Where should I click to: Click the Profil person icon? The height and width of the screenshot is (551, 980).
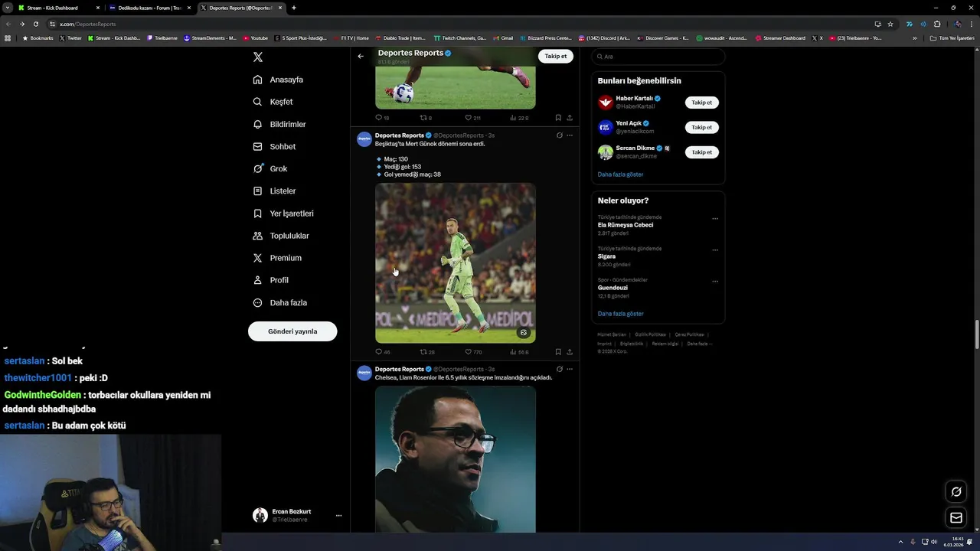click(258, 280)
